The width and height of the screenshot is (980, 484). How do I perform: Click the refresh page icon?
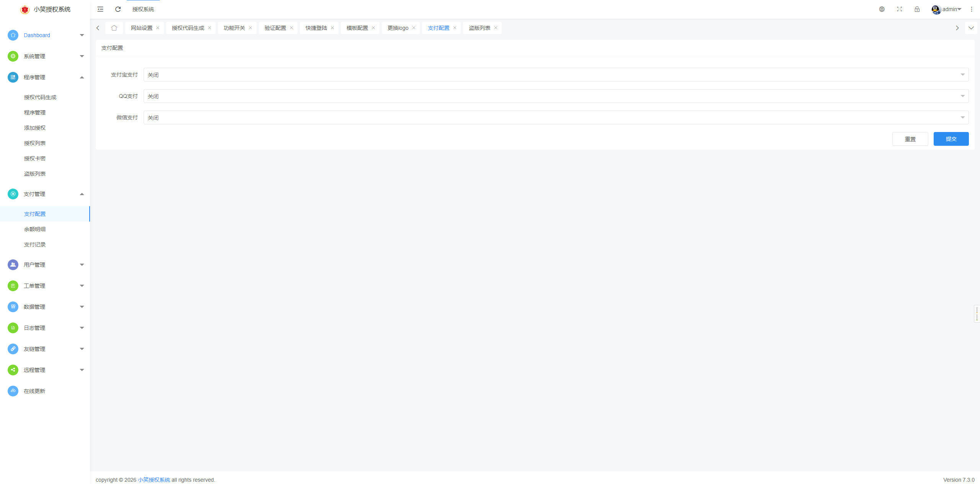(118, 9)
